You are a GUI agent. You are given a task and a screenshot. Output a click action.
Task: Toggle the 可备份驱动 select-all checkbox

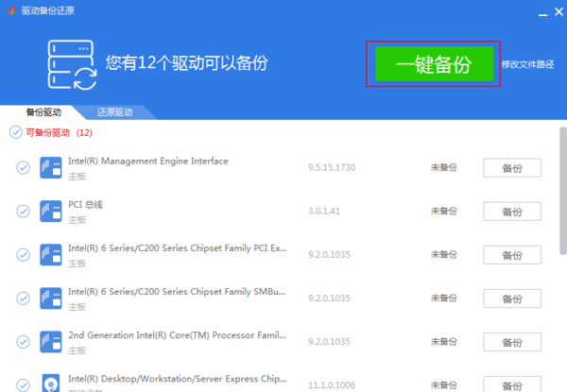(15, 132)
